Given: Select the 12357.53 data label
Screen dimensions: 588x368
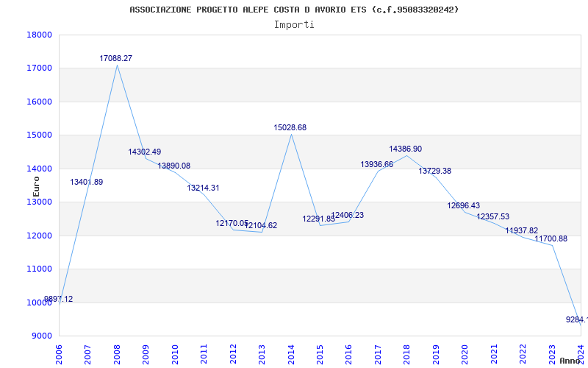Looking at the screenshot, I should coord(493,216).
